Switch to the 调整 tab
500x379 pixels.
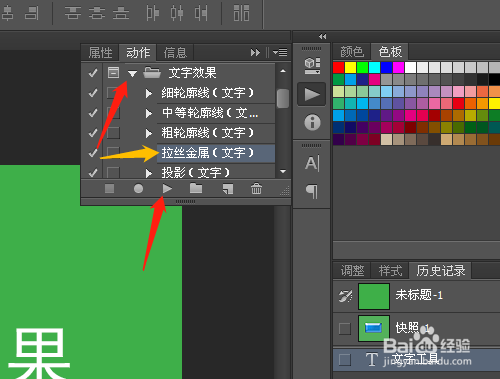tap(352, 270)
